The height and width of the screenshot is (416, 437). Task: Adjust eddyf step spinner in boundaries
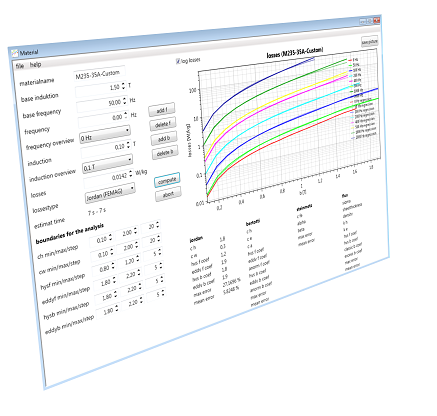161,266
